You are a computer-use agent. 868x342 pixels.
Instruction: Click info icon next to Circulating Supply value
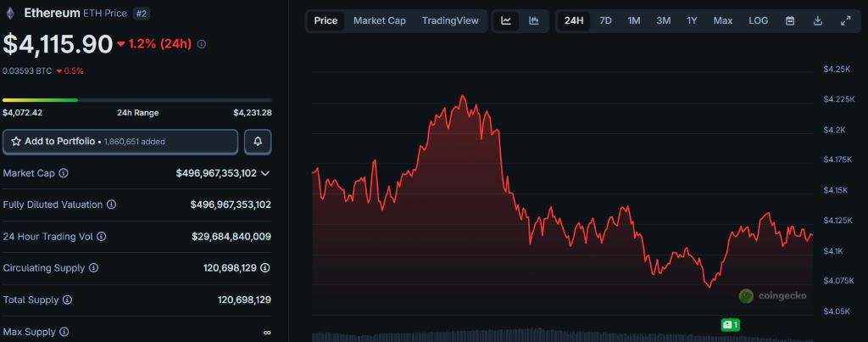click(265, 268)
